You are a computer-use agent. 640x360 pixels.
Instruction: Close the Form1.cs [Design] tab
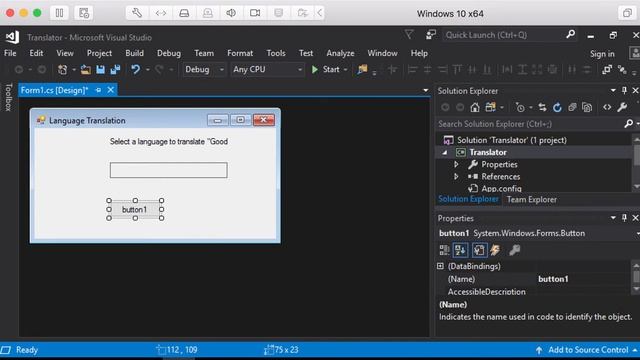pos(111,90)
